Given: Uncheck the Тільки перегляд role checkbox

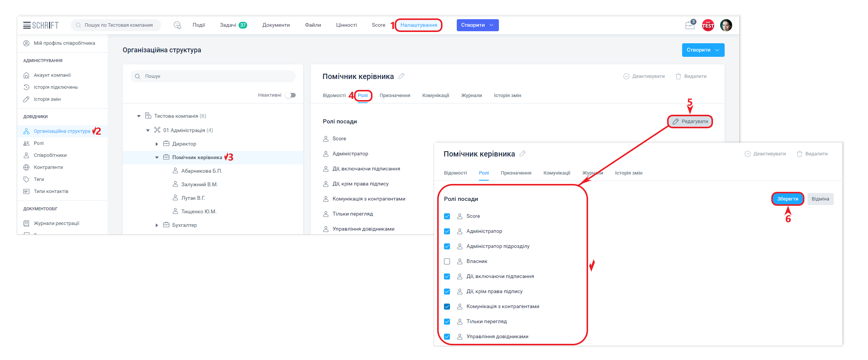Looking at the screenshot, I should 447,322.
